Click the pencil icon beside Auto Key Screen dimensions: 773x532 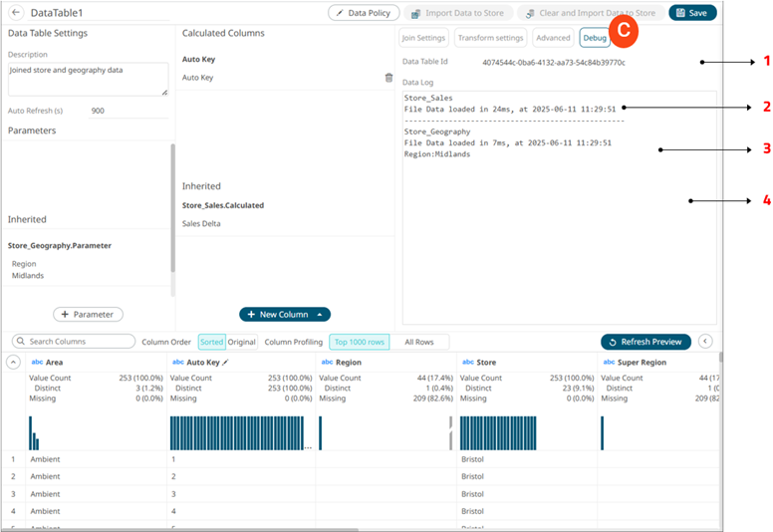pos(225,363)
